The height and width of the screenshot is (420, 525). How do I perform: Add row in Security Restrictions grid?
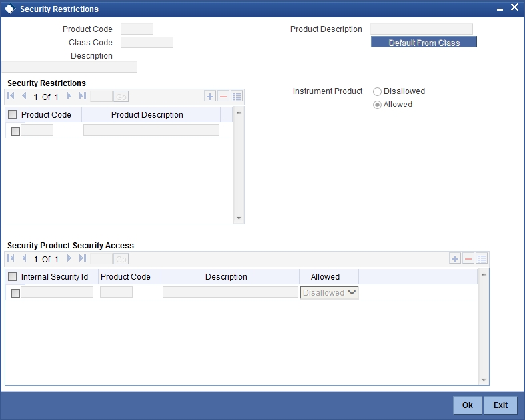(x=210, y=97)
